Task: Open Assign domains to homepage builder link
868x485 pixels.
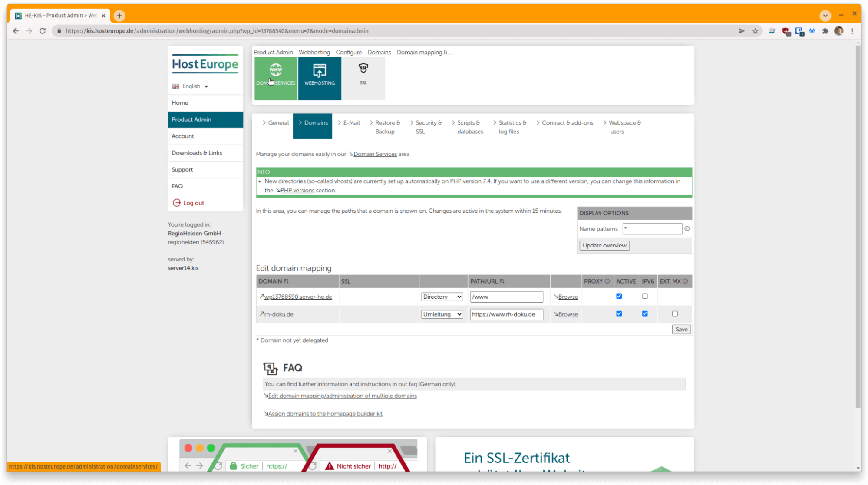Action: point(325,414)
